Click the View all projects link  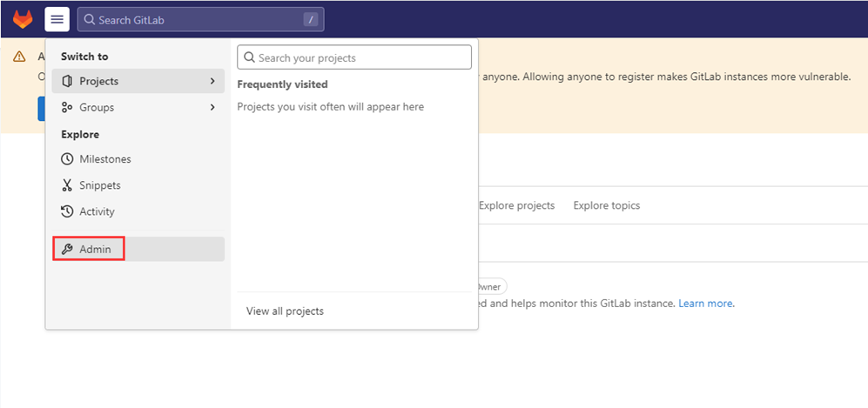click(x=285, y=311)
